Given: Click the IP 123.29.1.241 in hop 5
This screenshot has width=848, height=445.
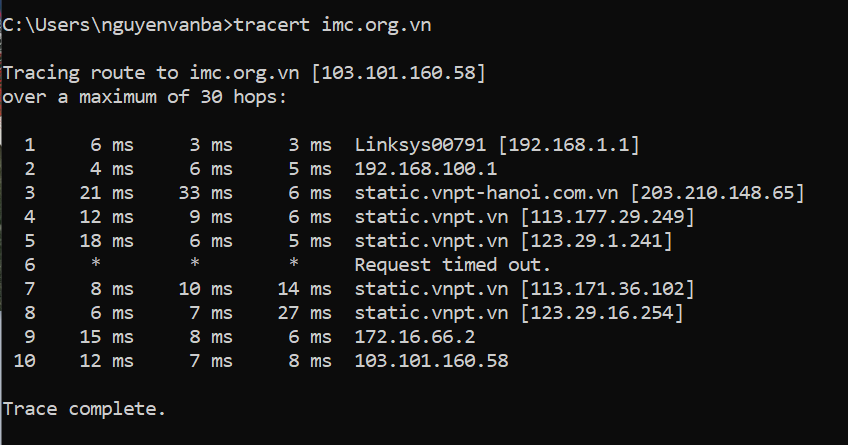Looking at the screenshot, I should pyautogui.click(x=597, y=241).
